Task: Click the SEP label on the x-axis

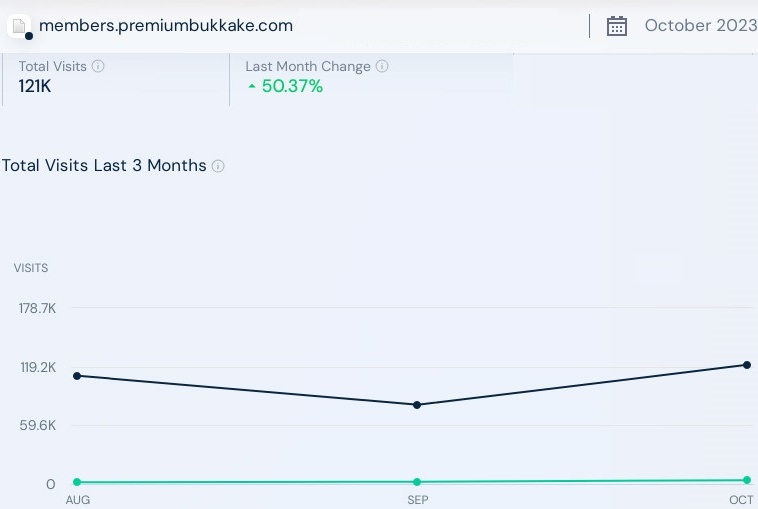Action: pos(417,500)
